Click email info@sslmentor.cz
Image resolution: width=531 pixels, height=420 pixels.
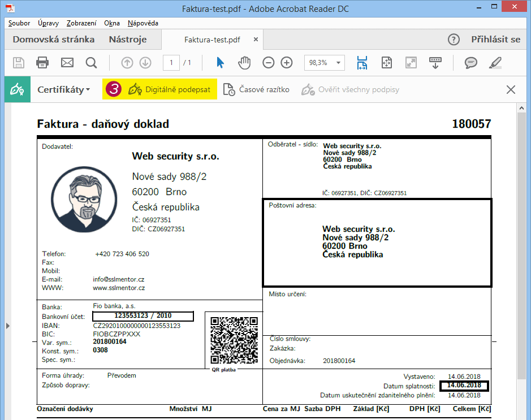119,279
